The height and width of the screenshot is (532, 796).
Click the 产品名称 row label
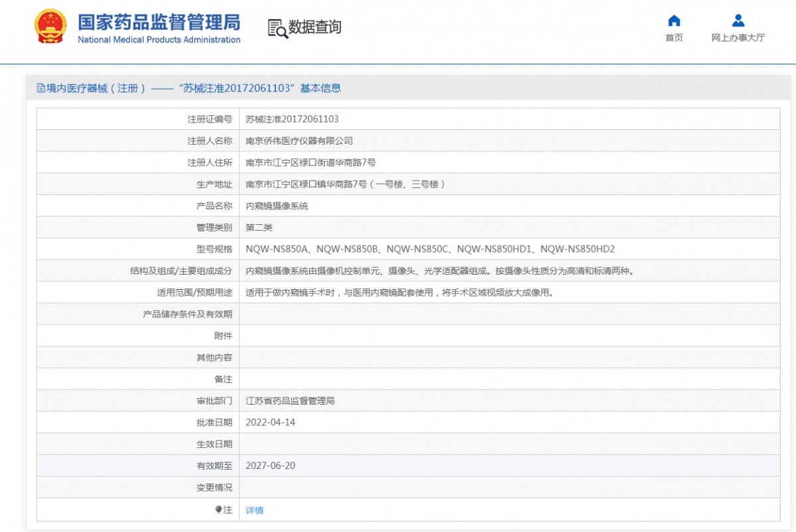click(214, 206)
